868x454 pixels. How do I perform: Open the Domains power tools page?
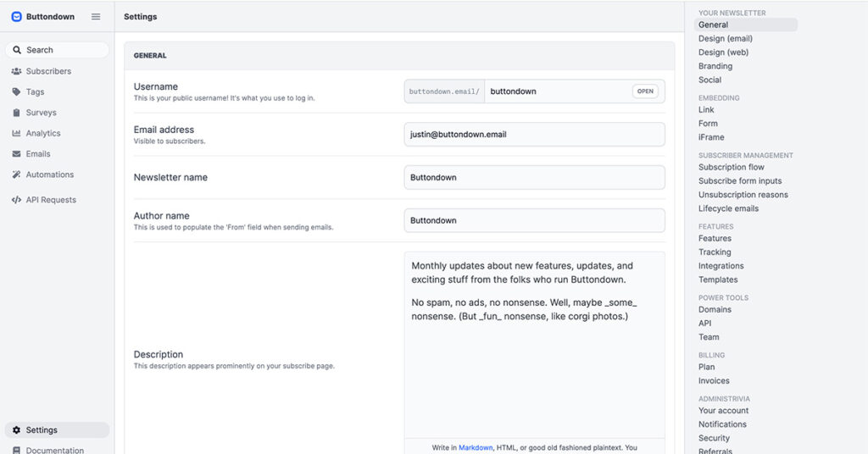pyautogui.click(x=715, y=310)
